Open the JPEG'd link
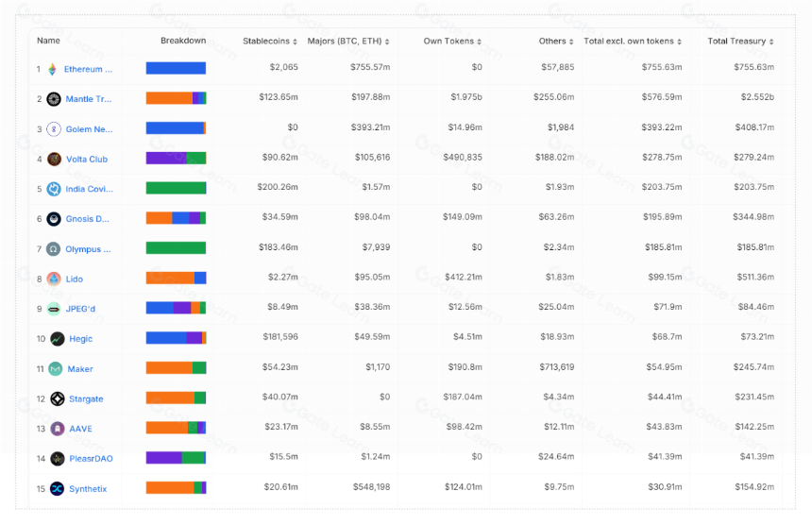Viewport: 812px width, 525px height. (80, 309)
